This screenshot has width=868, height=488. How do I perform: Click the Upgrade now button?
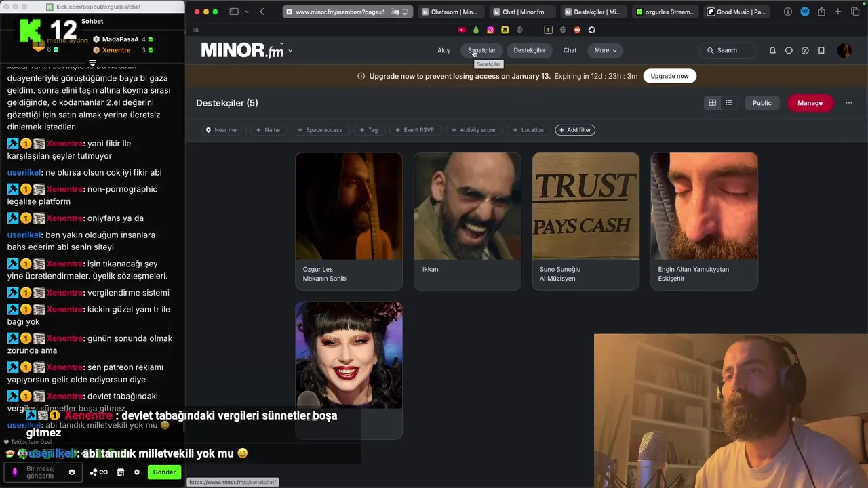669,76
